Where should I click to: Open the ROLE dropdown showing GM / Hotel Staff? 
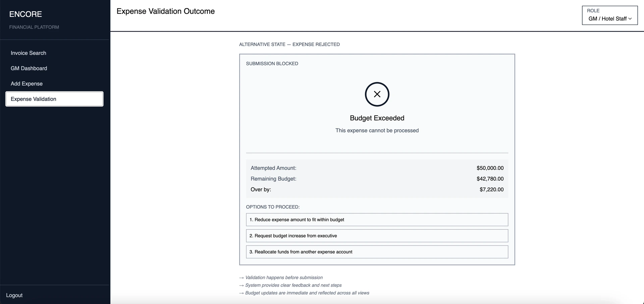pyautogui.click(x=609, y=15)
